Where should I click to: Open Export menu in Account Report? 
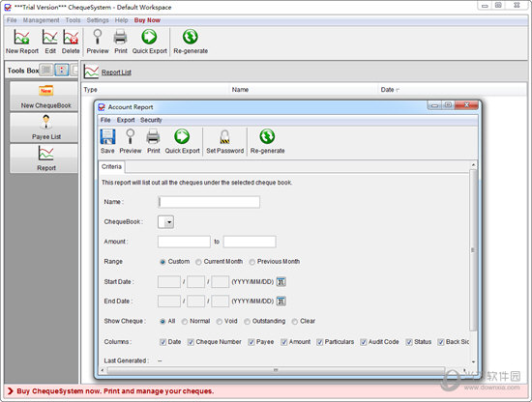coord(126,120)
